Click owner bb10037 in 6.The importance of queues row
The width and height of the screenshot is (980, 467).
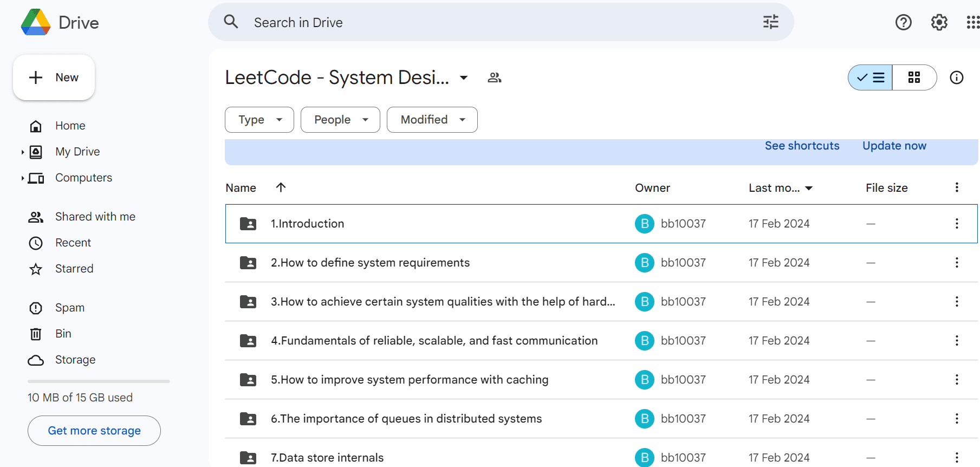pyautogui.click(x=683, y=419)
